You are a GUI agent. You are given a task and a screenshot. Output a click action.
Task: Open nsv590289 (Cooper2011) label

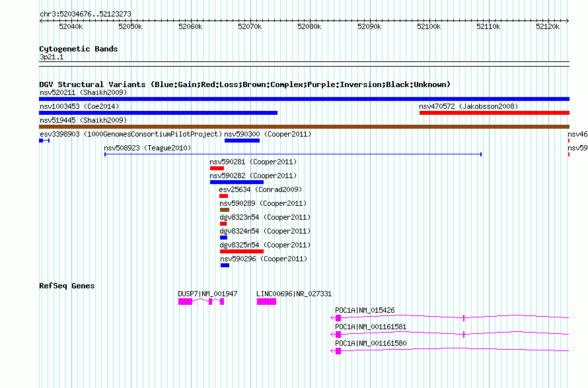tap(263, 203)
